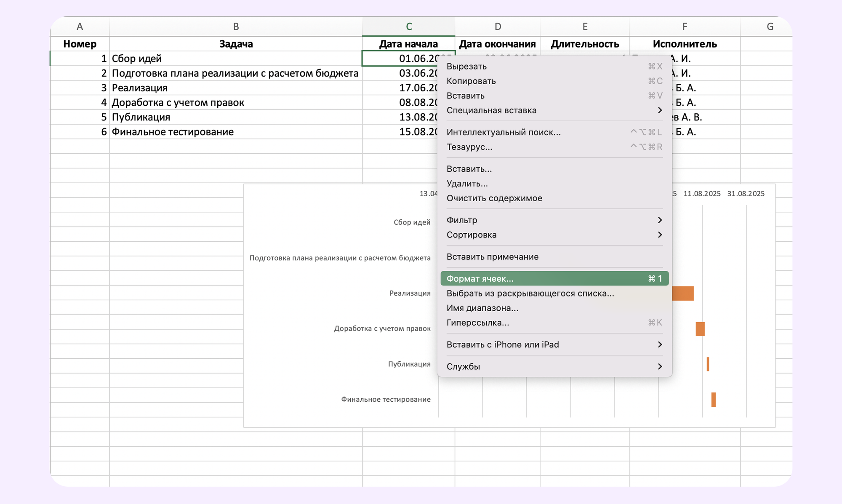Select the cell Публикация in the table
Screen dimensions: 842x504
[x=236, y=117]
